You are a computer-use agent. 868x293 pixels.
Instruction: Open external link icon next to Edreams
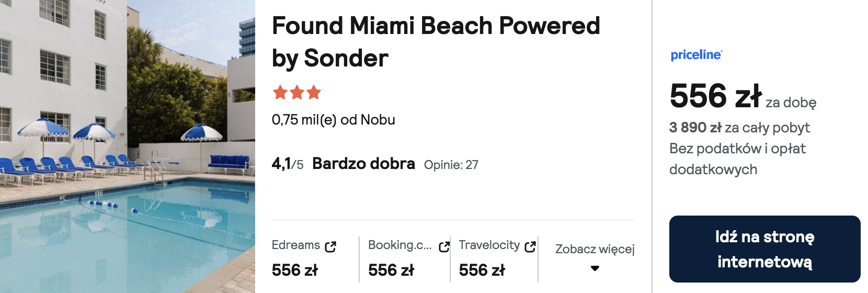[x=330, y=246]
